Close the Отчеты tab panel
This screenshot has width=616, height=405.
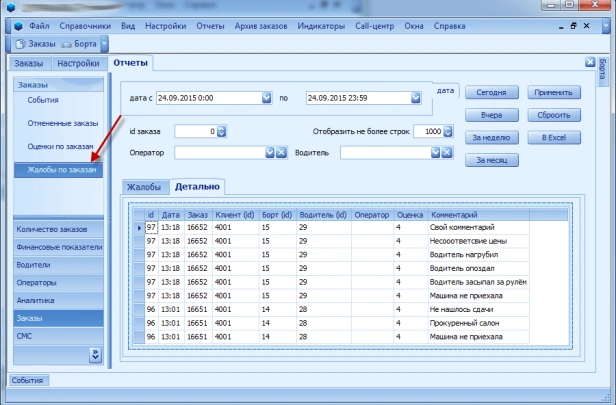pyautogui.click(x=590, y=63)
